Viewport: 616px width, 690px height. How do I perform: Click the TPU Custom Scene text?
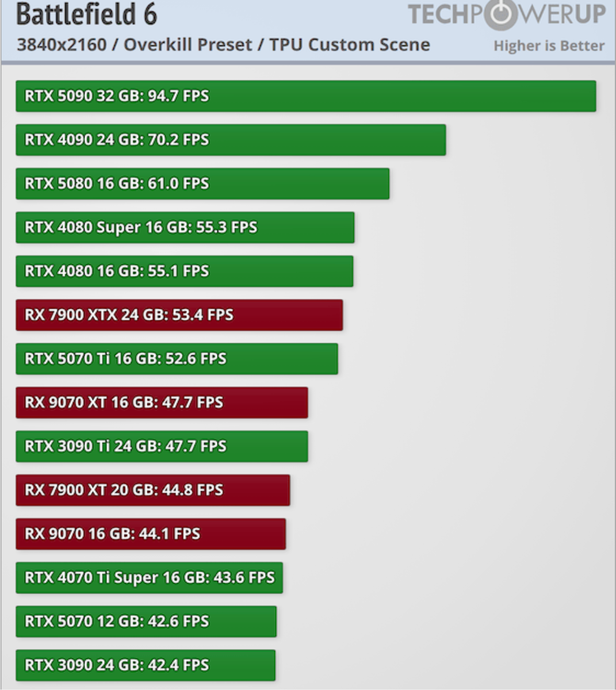click(350, 45)
